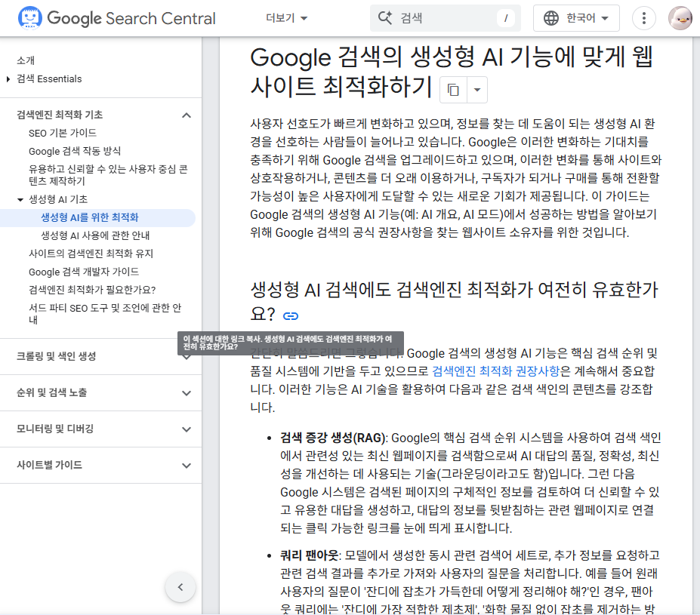Open 유용하고 신뢰할 수 있는 사용자 중심 콘텐츠 제작하기
Screen dimensions: 700x615
tap(108, 175)
